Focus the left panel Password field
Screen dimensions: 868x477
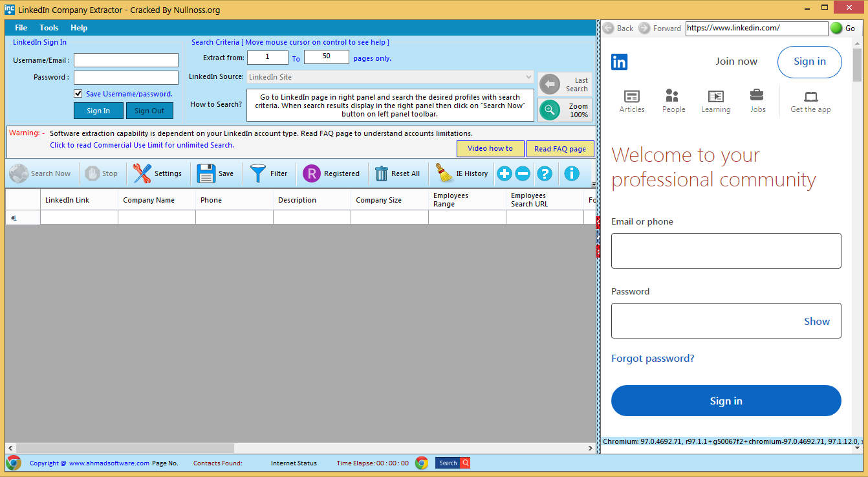click(x=126, y=78)
